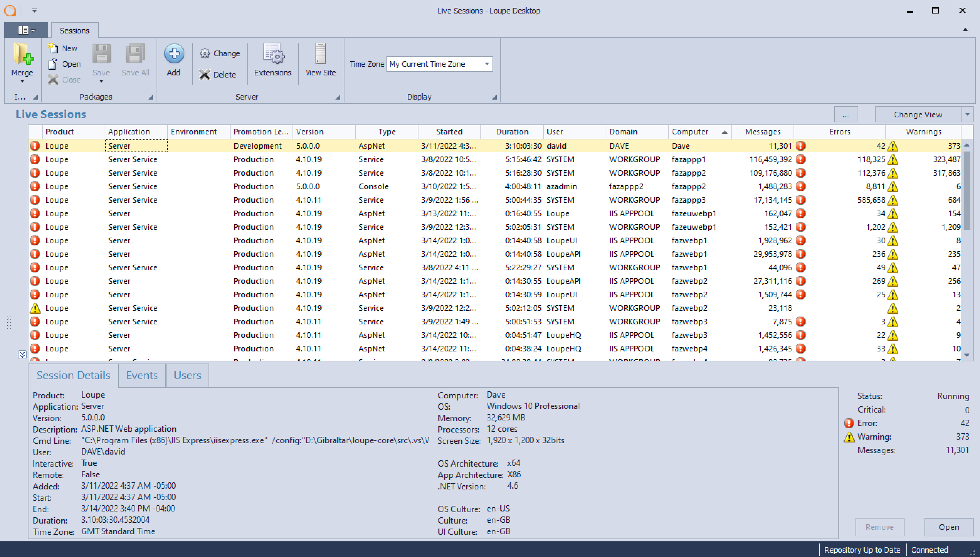The image size is (980, 557).
Task: Click the Delete server X icon
Action: [x=205, y=75]
